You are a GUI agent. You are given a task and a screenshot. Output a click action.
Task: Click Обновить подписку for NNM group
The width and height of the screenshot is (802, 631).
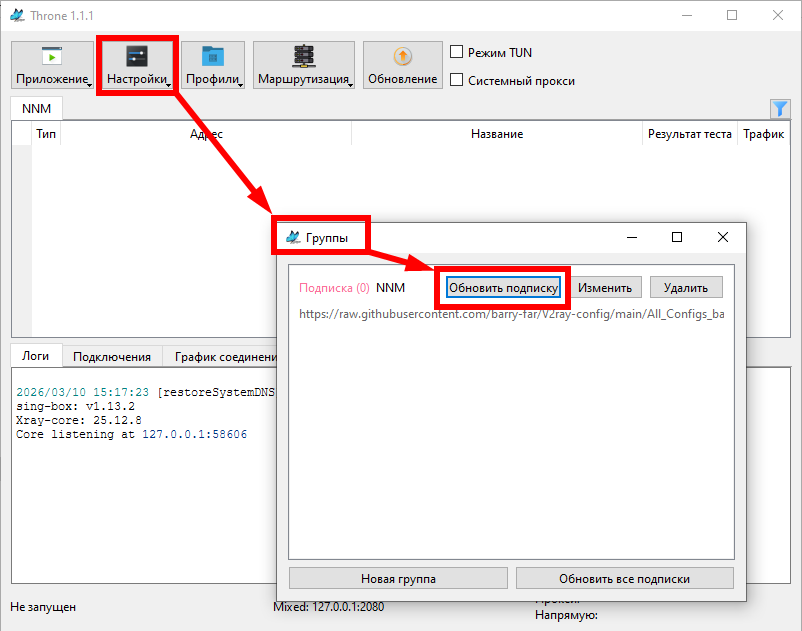click(503, 287)
